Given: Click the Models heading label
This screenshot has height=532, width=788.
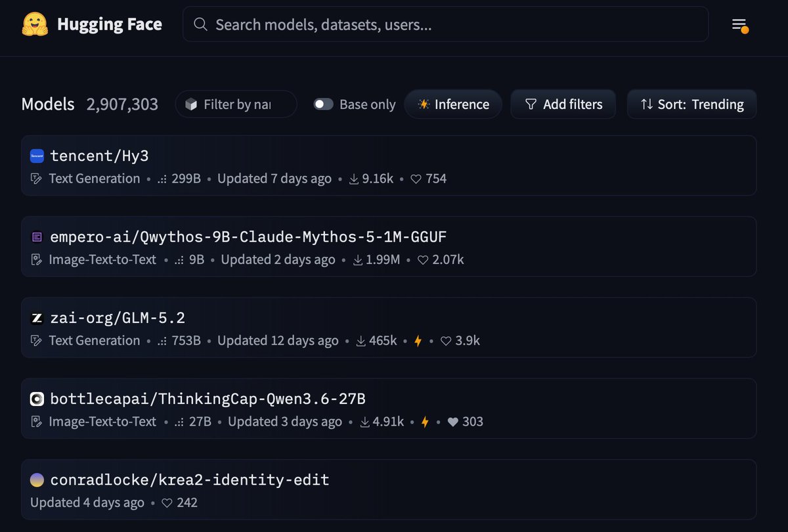Looking at the screenshot, I should [x=48, y=104].
